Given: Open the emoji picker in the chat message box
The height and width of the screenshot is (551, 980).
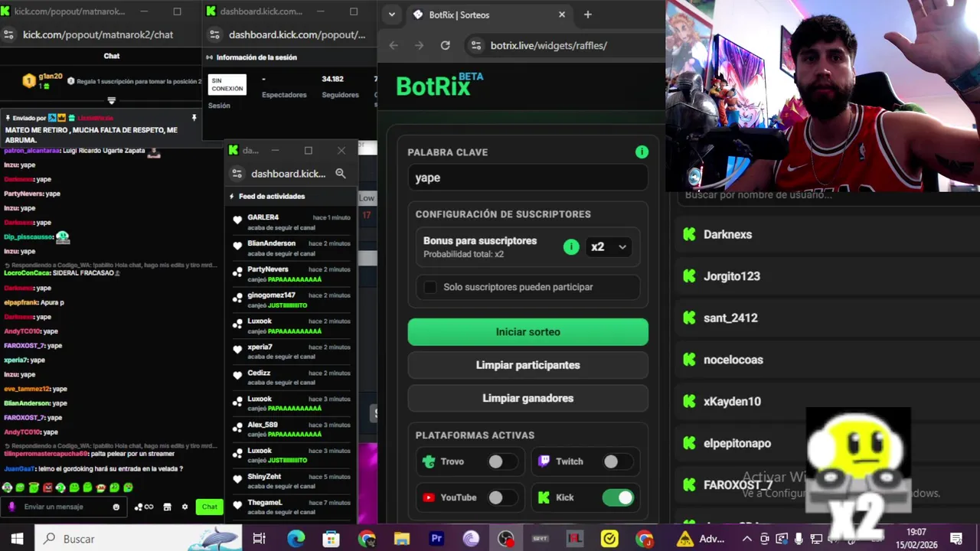Looking at the screenshot, I should [116, 507].
